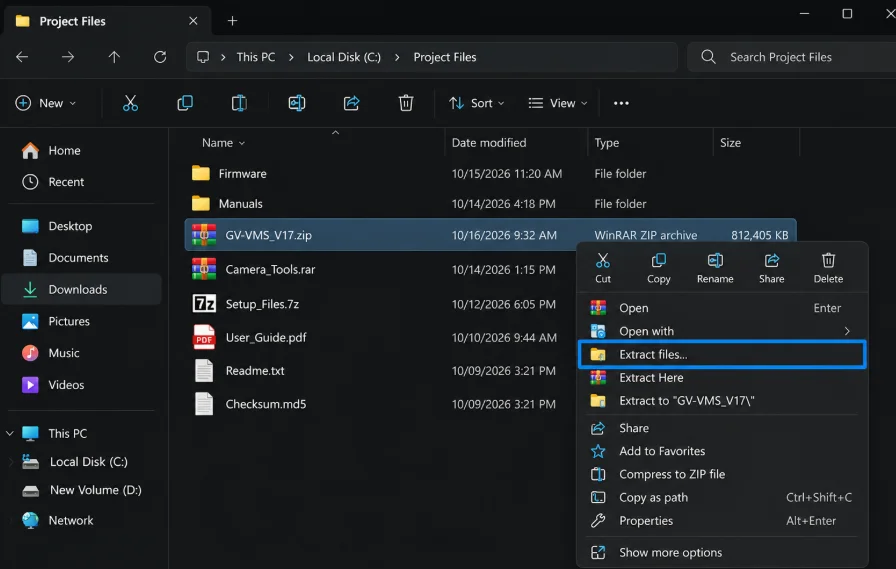Click the Setup_Files.7z archive icon
The width and height of the screenshot is (896, 569).
click(x=204, y=303)
